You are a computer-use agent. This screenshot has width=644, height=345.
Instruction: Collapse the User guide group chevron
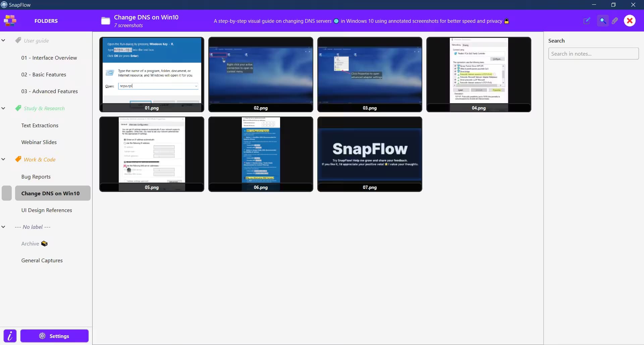(3, 41)
